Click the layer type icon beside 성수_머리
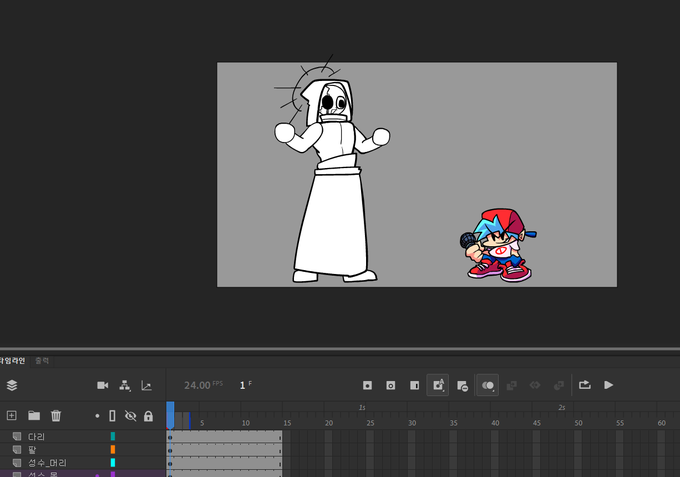Image resolution: width=680 pixels, height=477 pixels. (17, 462)
